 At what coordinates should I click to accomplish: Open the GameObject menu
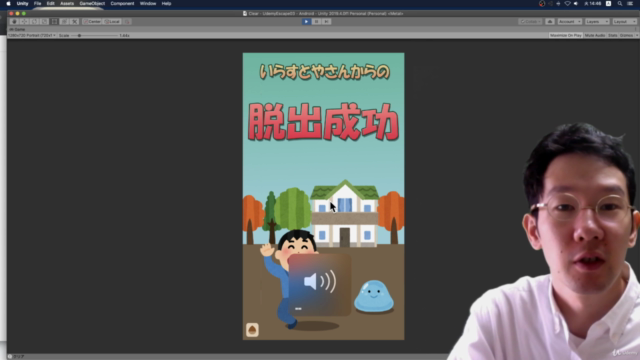tap(92, 4)
